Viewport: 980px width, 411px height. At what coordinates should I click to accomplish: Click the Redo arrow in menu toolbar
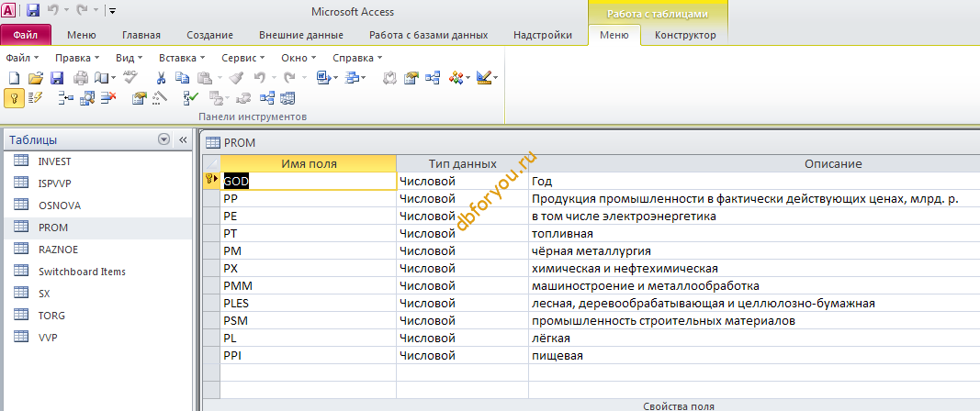coord(289,78)
